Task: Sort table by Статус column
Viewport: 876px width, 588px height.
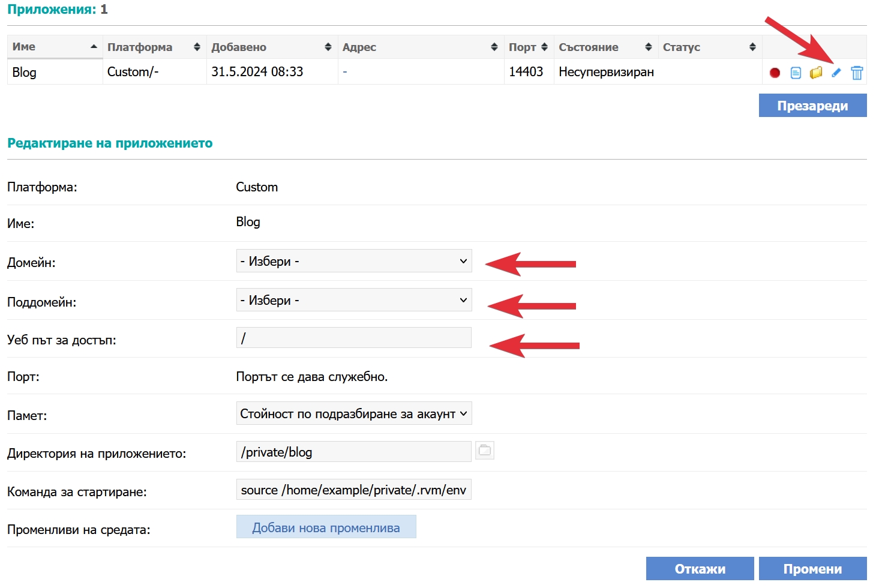Action: 710,47
